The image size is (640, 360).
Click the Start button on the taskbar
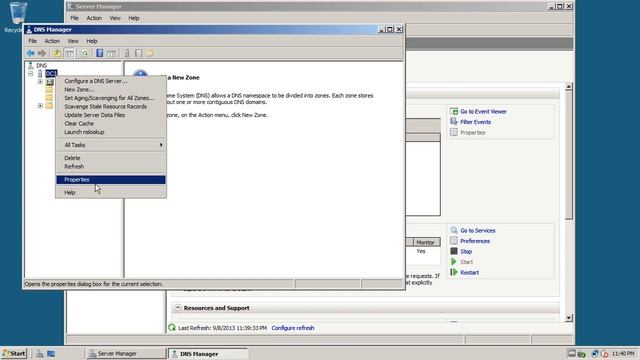coord(14,353)
